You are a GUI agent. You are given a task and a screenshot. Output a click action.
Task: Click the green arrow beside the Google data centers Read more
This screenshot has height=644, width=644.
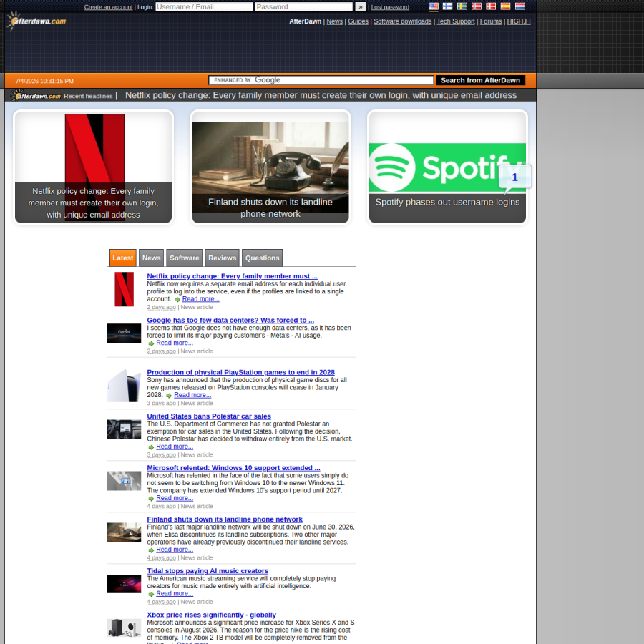coord(151,343)
